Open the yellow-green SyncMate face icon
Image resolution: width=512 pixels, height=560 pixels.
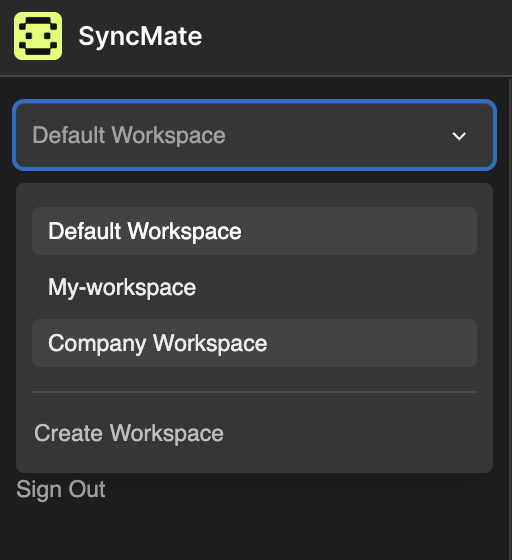38,36
